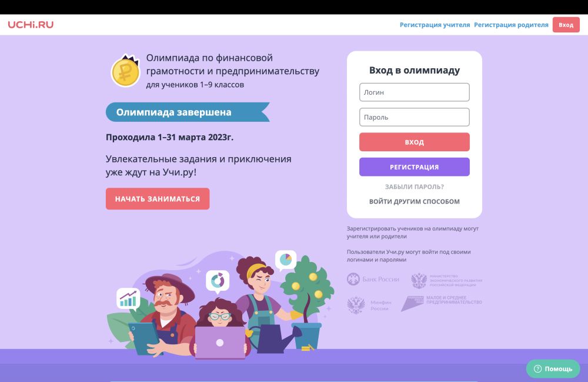This screenshot has height=382, width=588.
Task: Submit the login form with the ВХОД button
Action: tap(415, 142)
